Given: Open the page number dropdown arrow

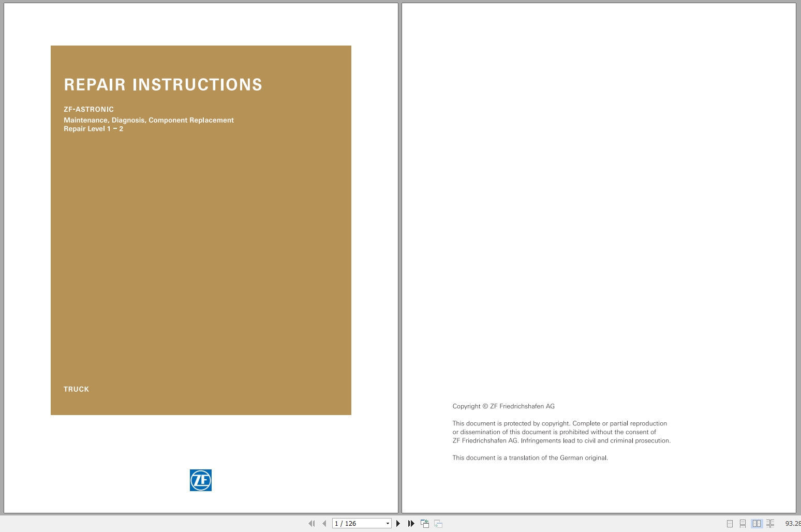Looking at the screenshot, I should pyautogui.click(x=388, y=524).
